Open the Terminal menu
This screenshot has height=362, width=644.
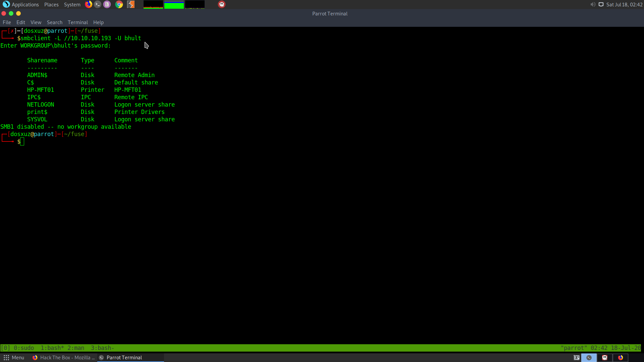pyautogui.click(x=77, y=22)
